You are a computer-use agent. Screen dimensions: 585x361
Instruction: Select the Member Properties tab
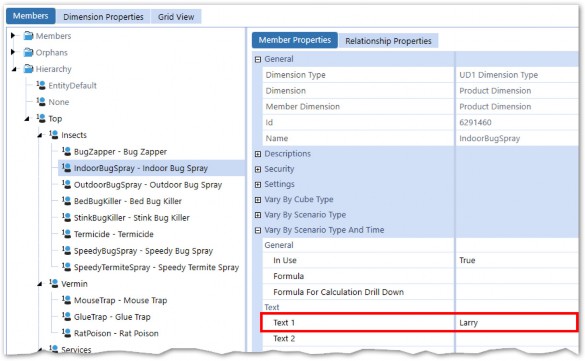[295, 40]
